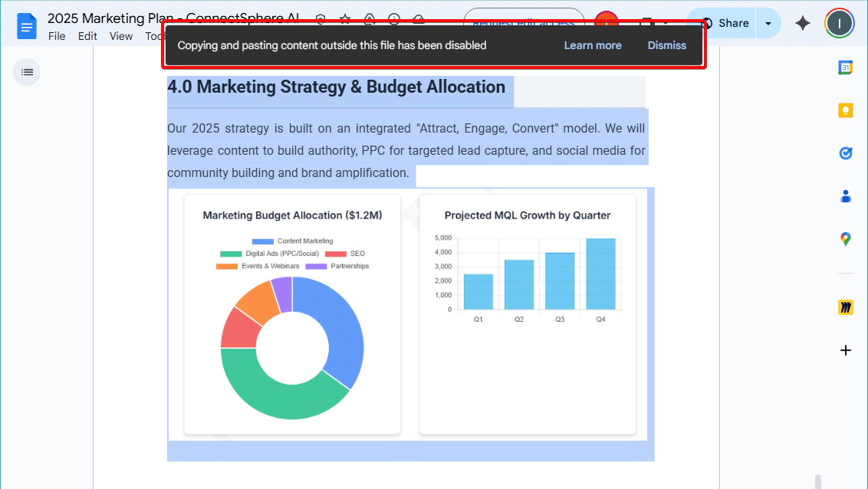Click the '4.0 Marketing Strategy & Budget Allocation' heading

(x=336, y=87)
